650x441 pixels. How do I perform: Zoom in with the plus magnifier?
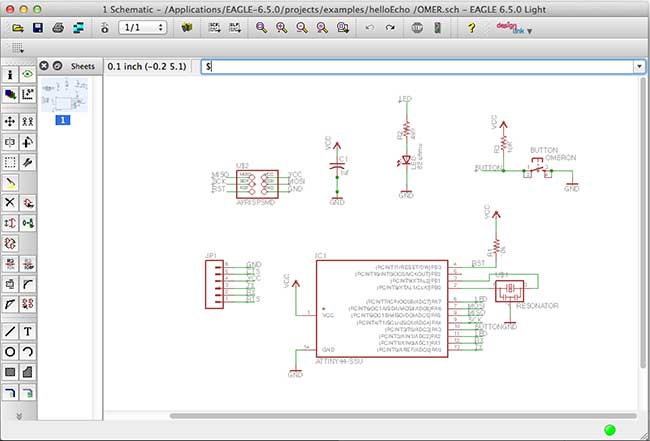click(x=282, y=28)
